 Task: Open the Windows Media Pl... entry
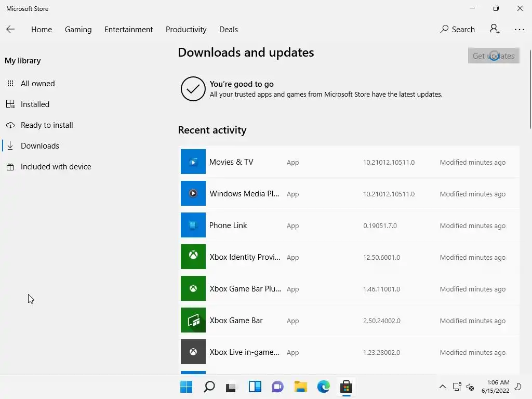tap(244, 194)
